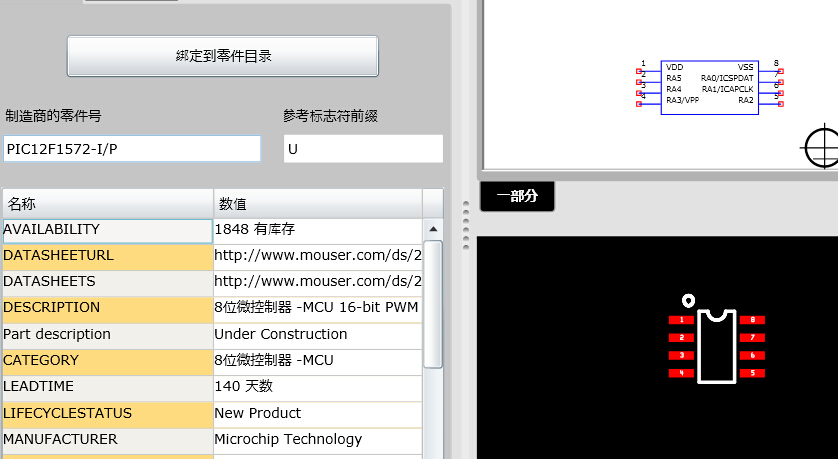This screenshot has width=838, height=459.
Task: Click the VDD pin label on the symbol
Action: click(674, 67)
